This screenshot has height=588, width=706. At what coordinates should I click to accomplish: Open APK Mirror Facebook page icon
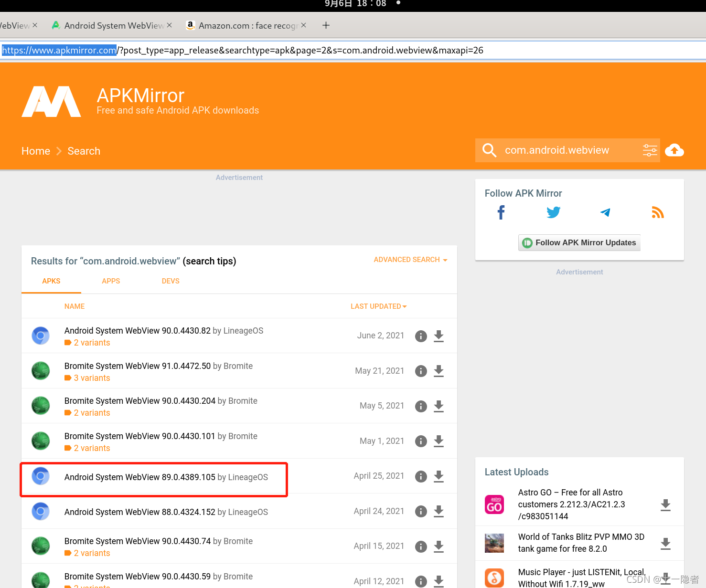tap(501, 212)
